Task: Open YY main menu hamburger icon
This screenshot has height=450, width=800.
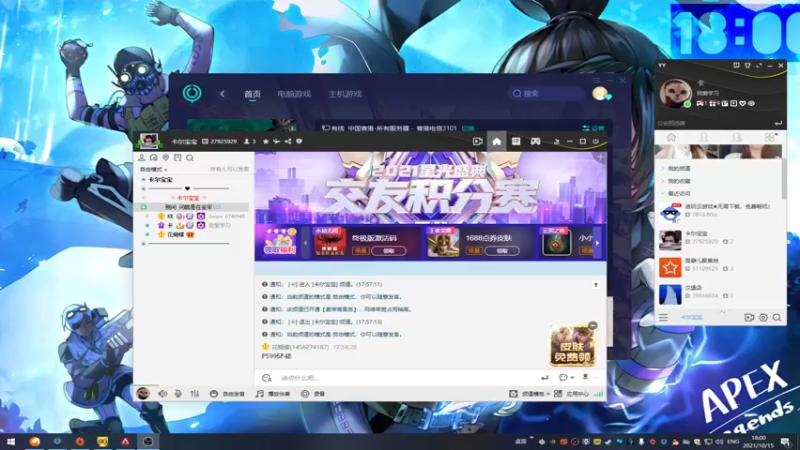Action: pos(663,317)
